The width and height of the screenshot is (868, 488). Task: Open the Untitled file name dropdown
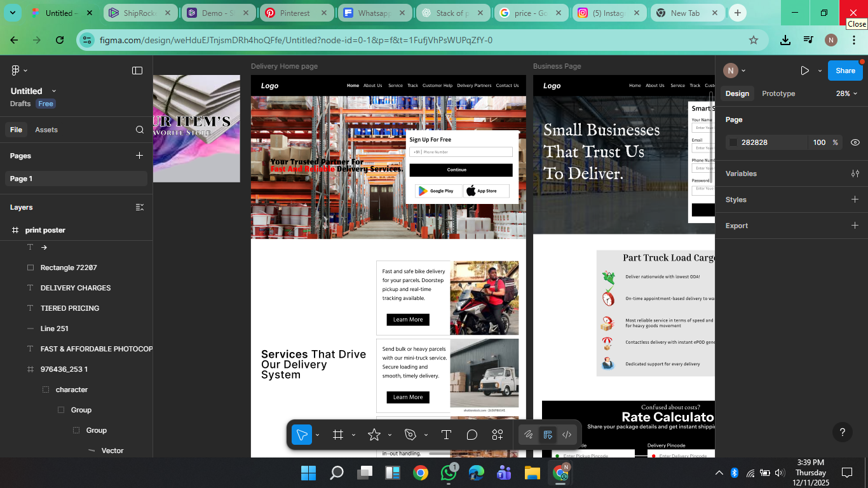[x=53, y=91]
